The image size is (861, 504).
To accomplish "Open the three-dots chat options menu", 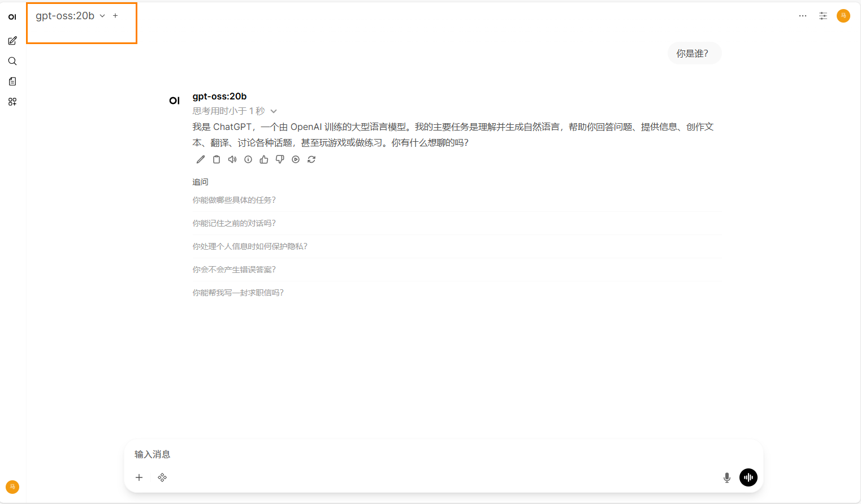I will click(x=803, y=16).
